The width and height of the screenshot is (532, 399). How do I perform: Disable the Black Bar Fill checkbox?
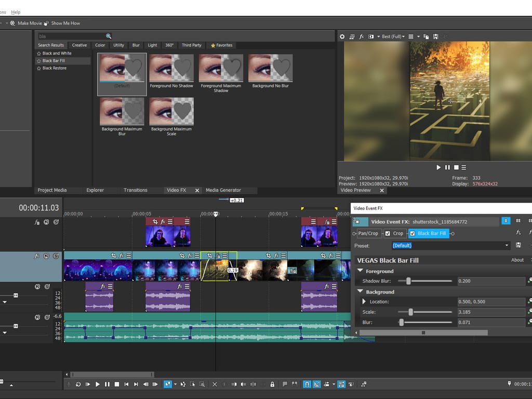tap(413, 234)
